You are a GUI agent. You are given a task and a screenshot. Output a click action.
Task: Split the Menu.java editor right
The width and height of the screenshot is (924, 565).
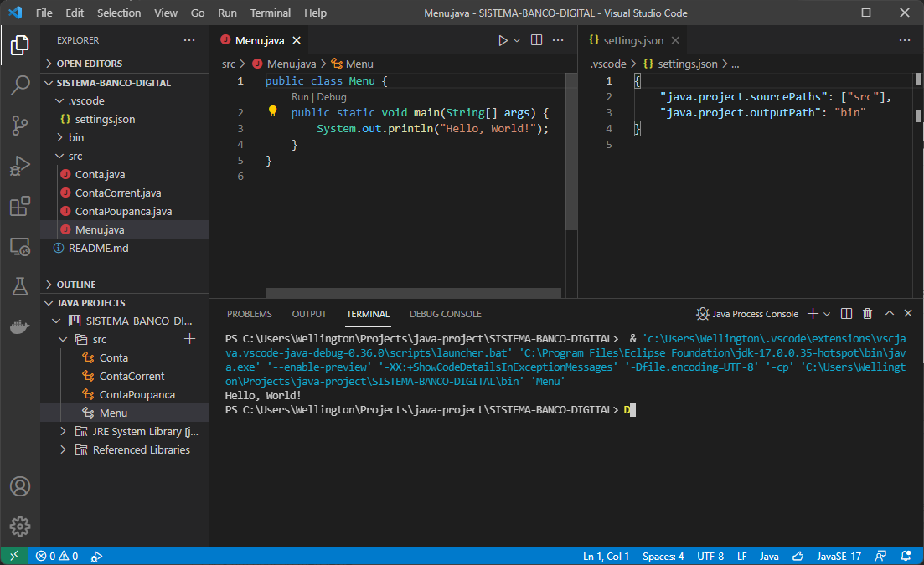pyautogui.click(x=536, y=40)
